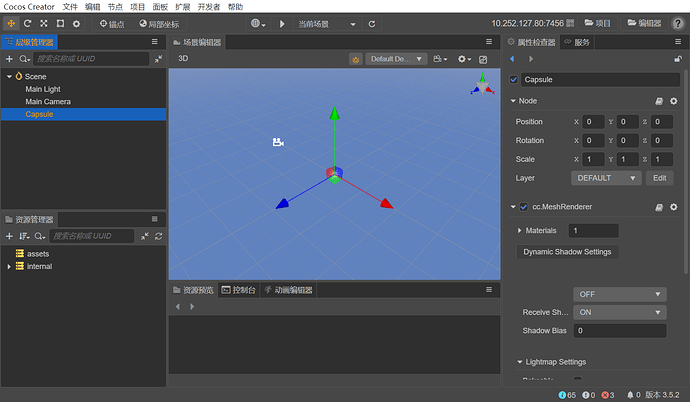Open the 开发者 menu
The image size is (690, 402).
click(x=209, y=7)
